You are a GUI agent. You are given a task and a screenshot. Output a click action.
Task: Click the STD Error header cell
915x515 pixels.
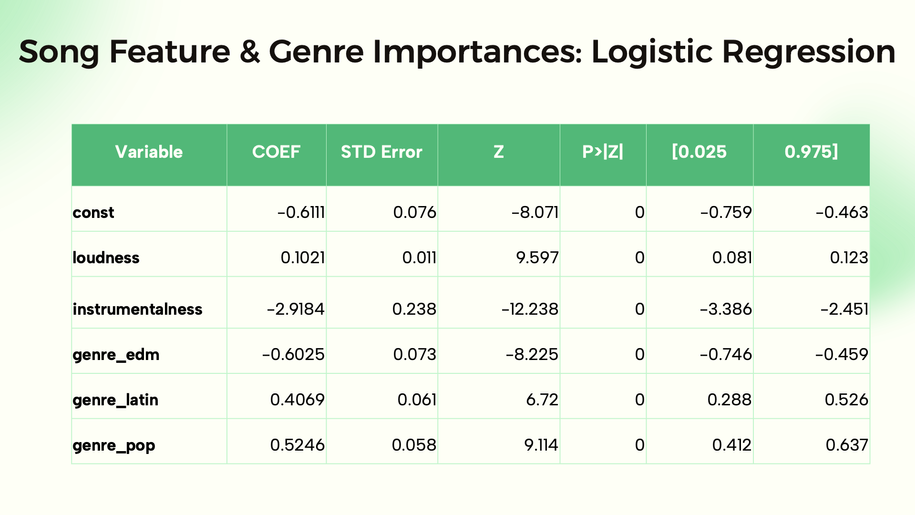[x=381, y=153]
